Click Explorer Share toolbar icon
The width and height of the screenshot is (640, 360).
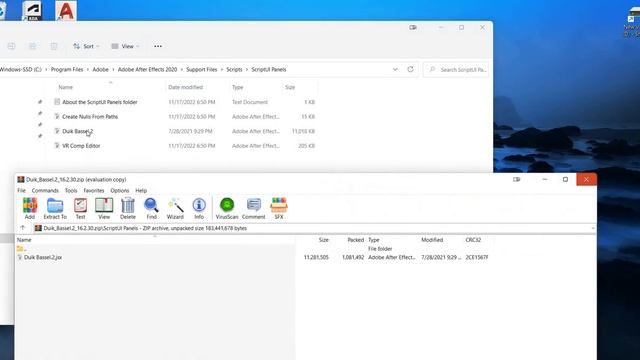pos(33,47)
